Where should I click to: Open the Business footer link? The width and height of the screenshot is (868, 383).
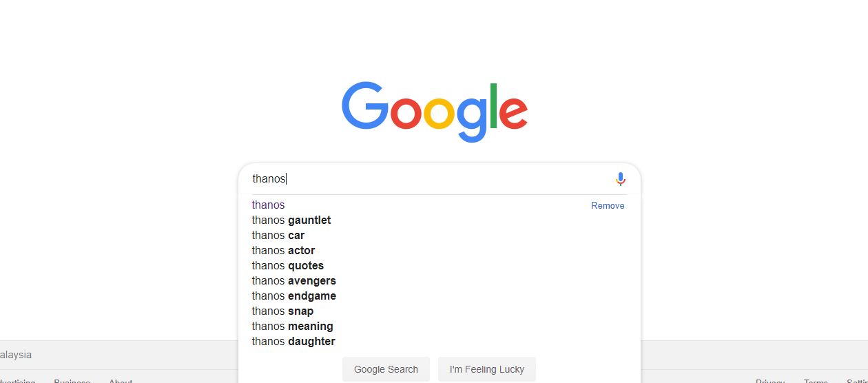(x=72, y=381)
